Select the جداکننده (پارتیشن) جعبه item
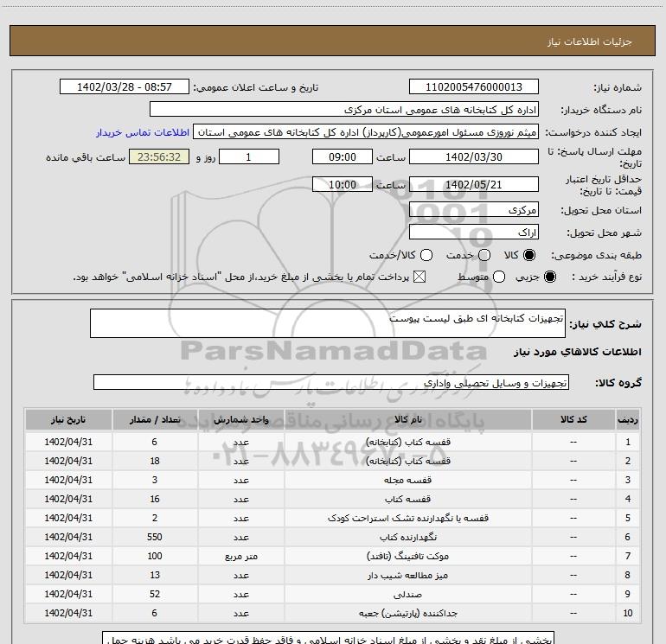Image resolution: width=666 pixels, height=644 pixels. (407, 614)
